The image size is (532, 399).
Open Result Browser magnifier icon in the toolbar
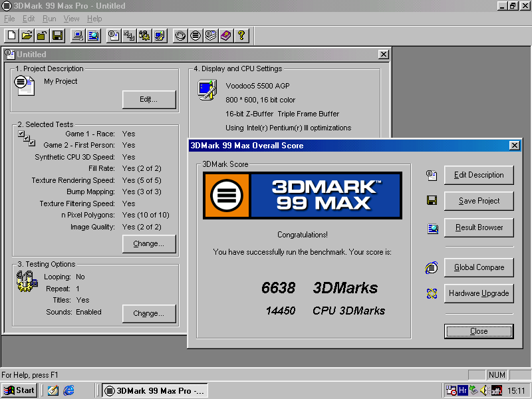click(93, 35)
